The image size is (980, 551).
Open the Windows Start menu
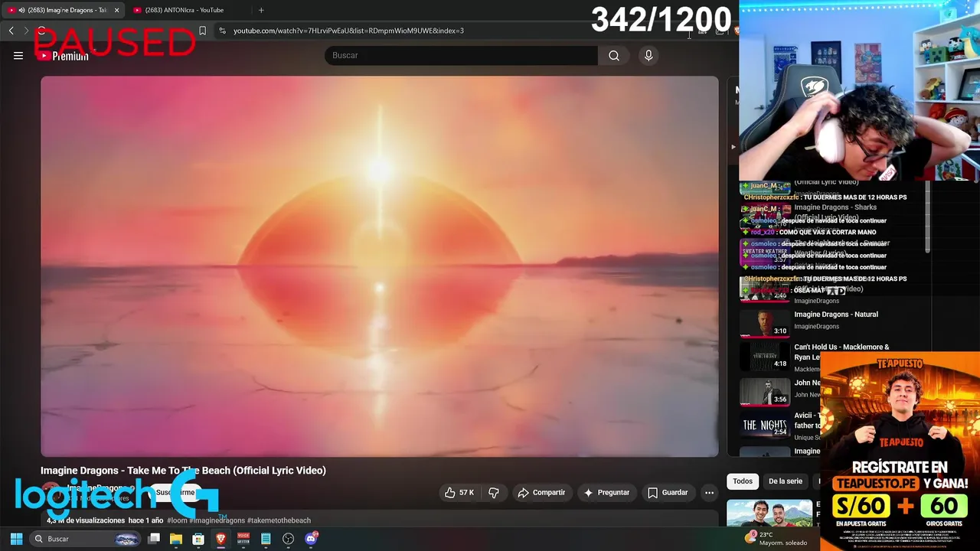[16, 539]
